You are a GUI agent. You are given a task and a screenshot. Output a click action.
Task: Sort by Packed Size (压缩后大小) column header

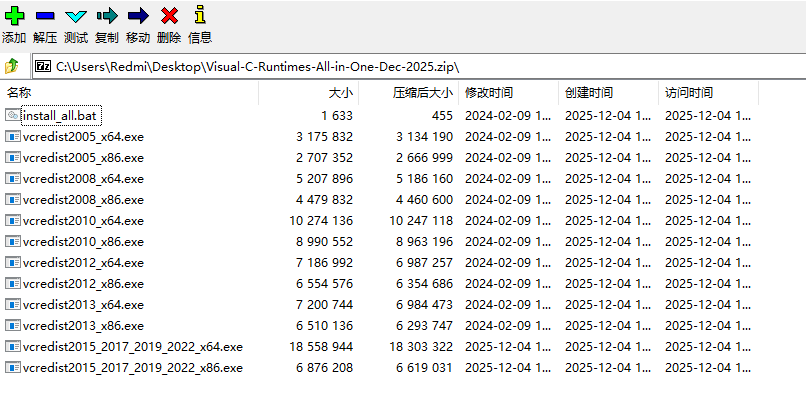[409, 93]
